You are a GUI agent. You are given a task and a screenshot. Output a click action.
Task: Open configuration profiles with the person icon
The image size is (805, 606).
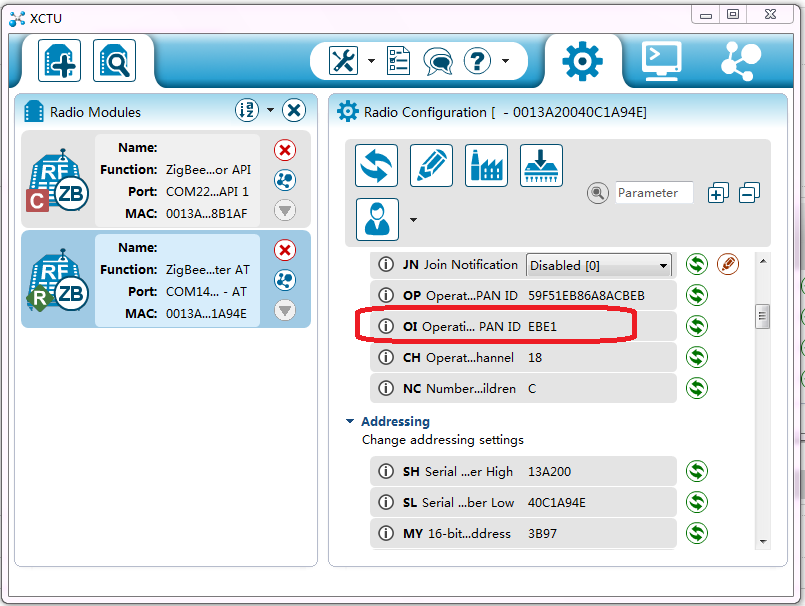click(376, 219)
